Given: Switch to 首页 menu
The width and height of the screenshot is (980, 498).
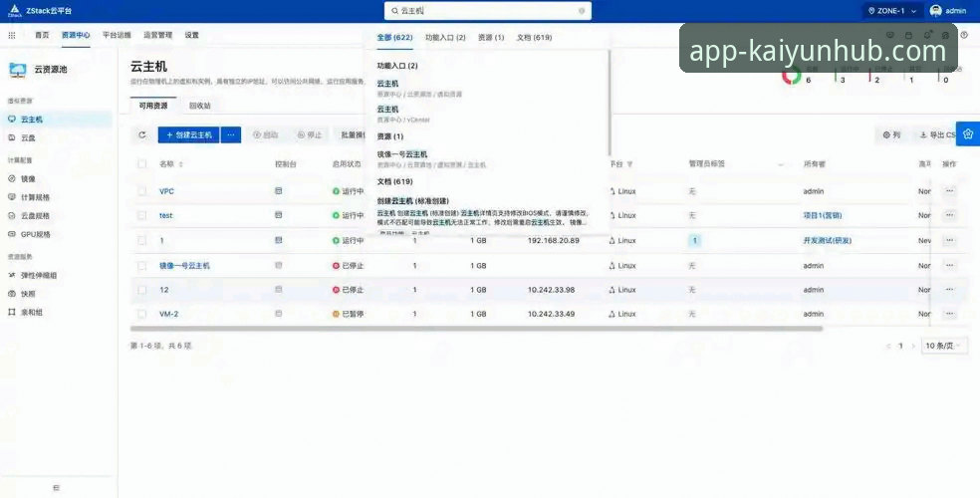Looking at the screenshot, I should tap(42, 35).
